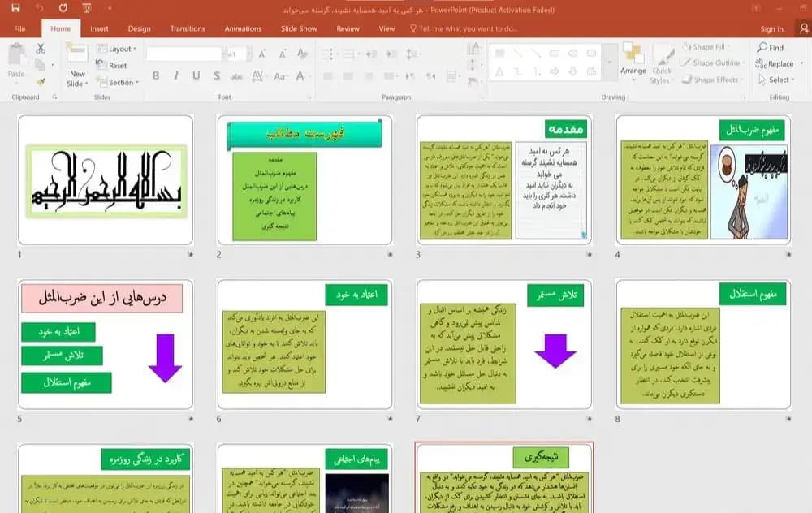Switch to the Animations tab

(243, 29)
